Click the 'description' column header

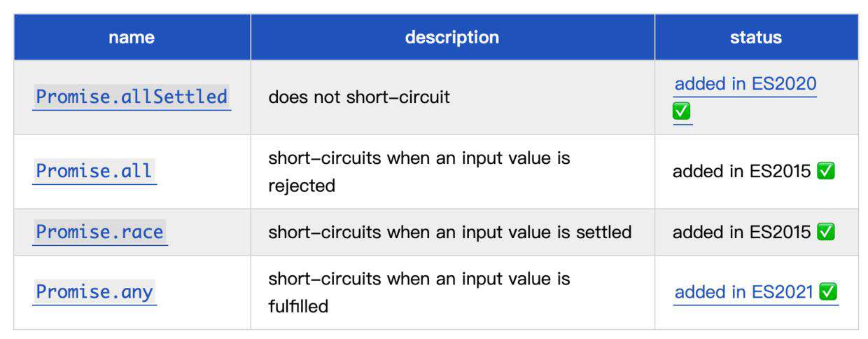click(x=452, y=37)
